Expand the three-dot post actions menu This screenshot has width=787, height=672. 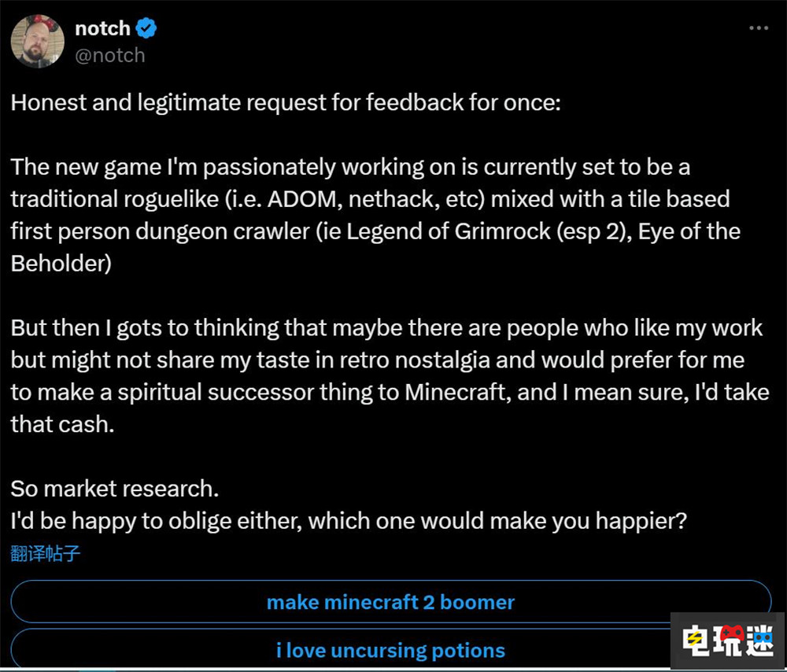(758, 28)
